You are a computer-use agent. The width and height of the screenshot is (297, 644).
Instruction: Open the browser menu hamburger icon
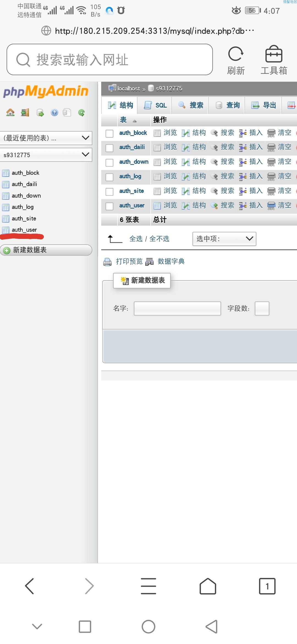click(148, 586)
